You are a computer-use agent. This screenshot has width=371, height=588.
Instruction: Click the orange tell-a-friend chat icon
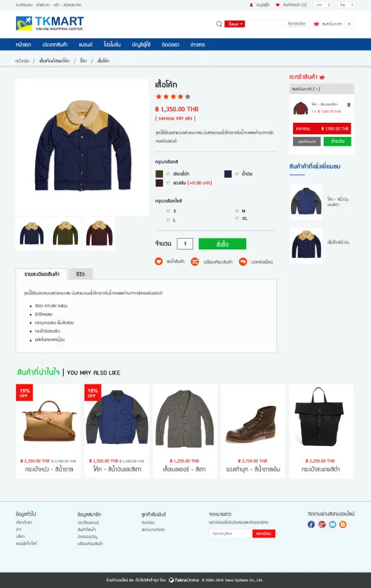pyautogui.click(x=243, y=262)
